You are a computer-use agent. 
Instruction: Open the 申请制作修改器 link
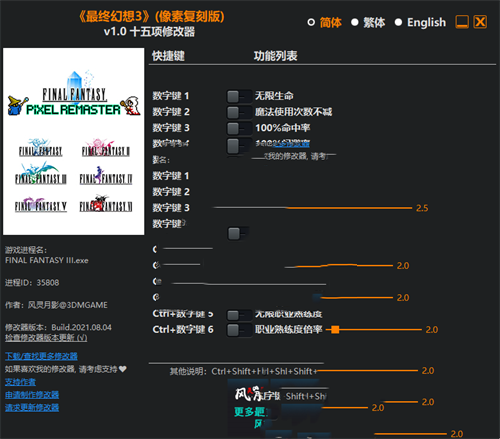point(32,395)
